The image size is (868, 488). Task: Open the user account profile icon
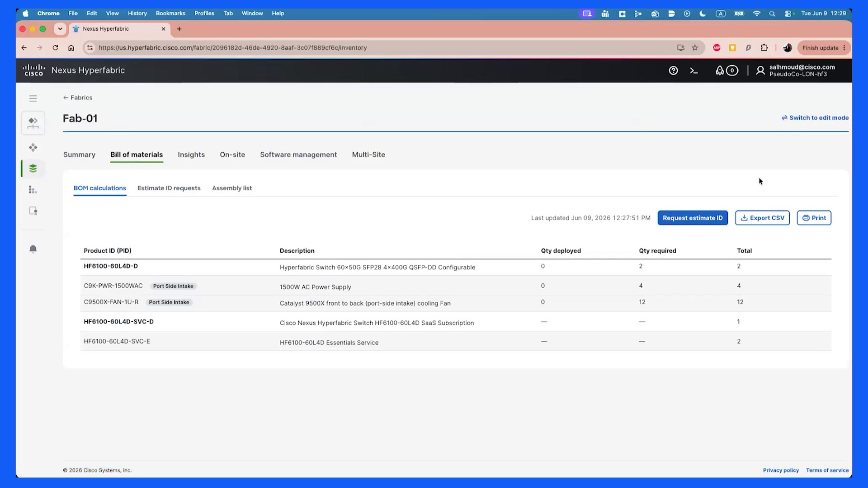[760, 70]
